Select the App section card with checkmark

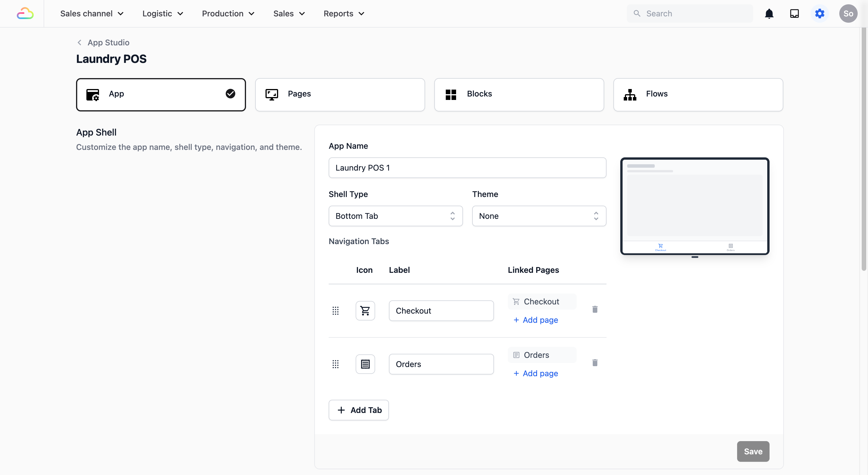click(x=161, y=94)
